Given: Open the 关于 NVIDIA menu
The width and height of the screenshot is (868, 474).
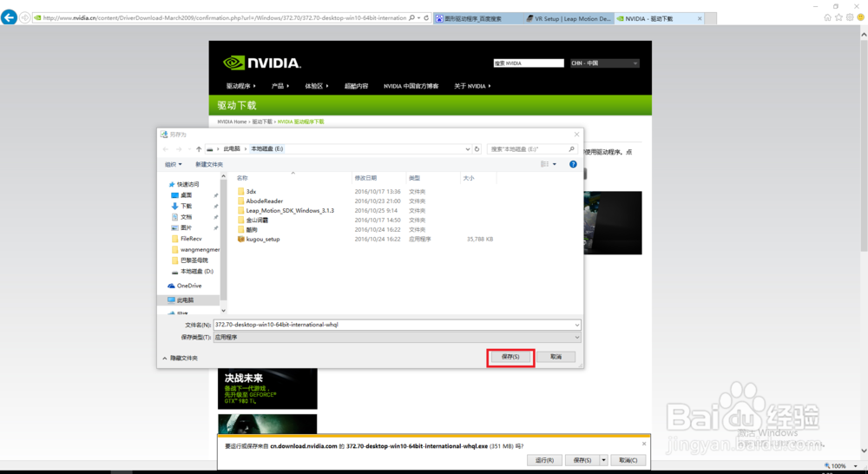Looking at the screenshot, I should [x=473, y=87].
